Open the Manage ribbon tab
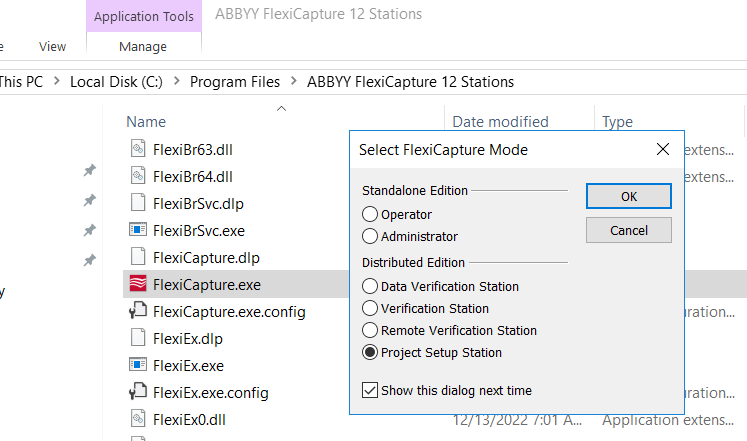Screen dimensions: 747x441 click(x=143, y=47)
